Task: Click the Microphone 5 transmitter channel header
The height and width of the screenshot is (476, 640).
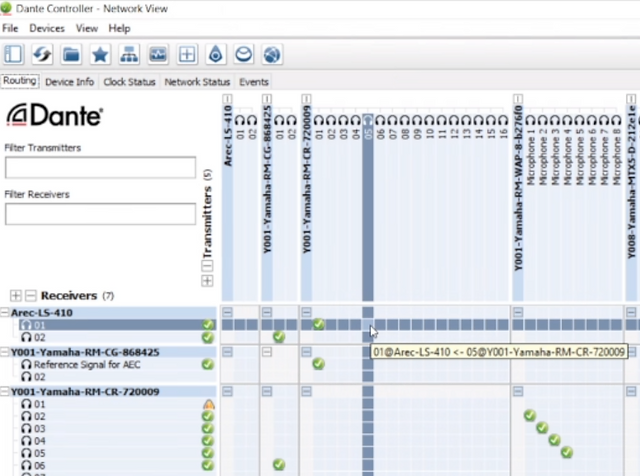Action: (579, 150)
